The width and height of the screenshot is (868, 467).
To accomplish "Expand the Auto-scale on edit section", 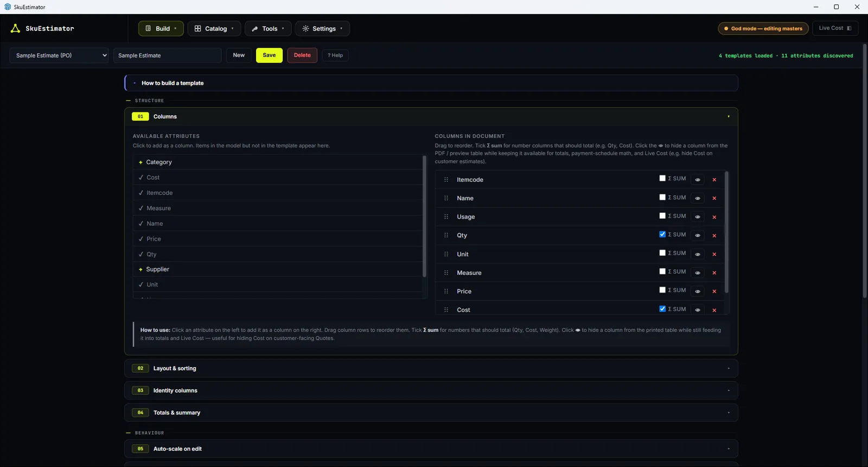I will pyautogui.click(x=431, y=449).
